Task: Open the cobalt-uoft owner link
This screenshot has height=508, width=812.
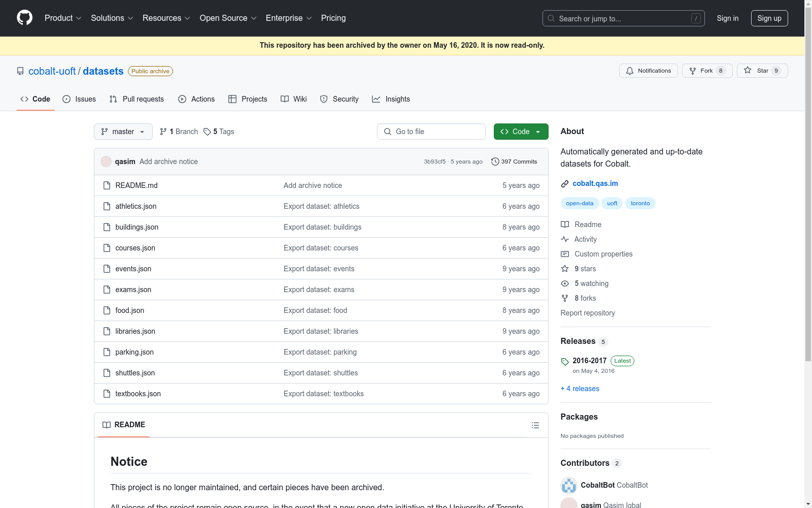Action: 52,71
